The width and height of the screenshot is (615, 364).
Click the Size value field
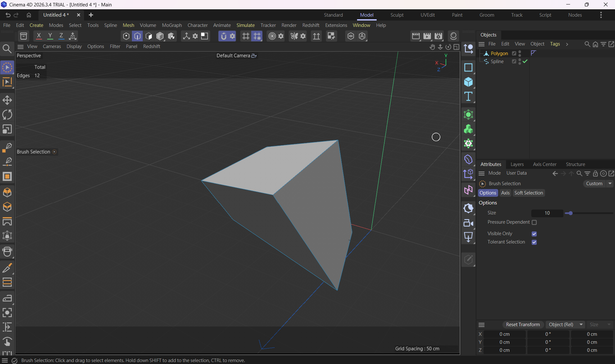[547, 213]
